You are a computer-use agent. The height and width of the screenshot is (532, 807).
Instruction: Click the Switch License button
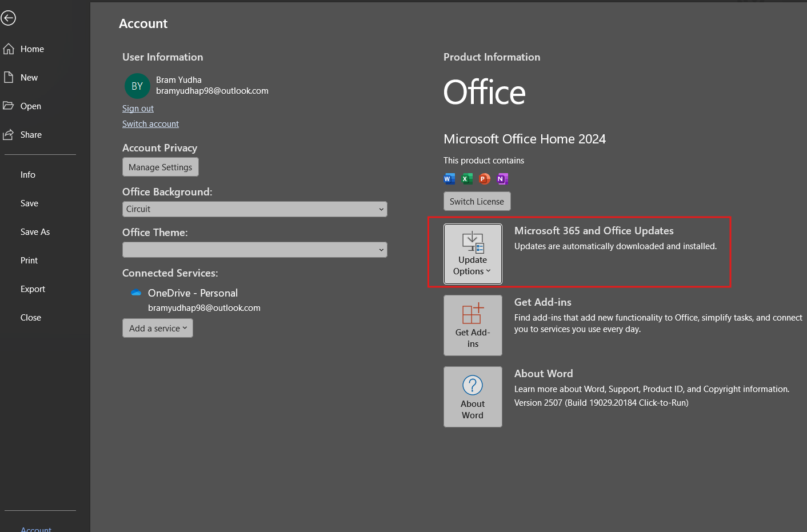[x=477, y=201]
